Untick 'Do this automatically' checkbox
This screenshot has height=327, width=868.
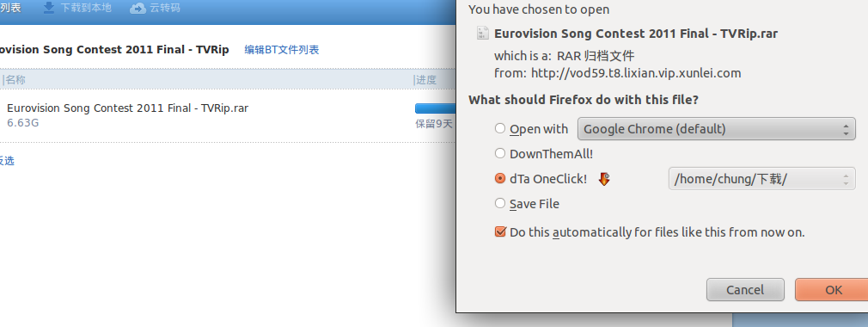500,231
